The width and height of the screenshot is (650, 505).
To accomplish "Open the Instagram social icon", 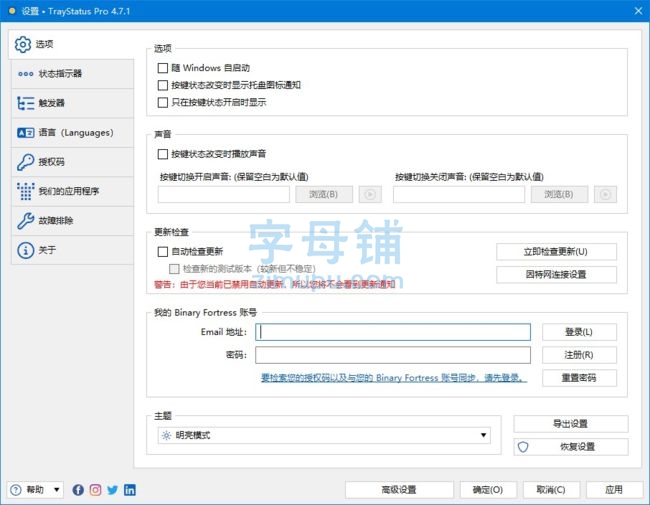I will [x=95, y=490].
